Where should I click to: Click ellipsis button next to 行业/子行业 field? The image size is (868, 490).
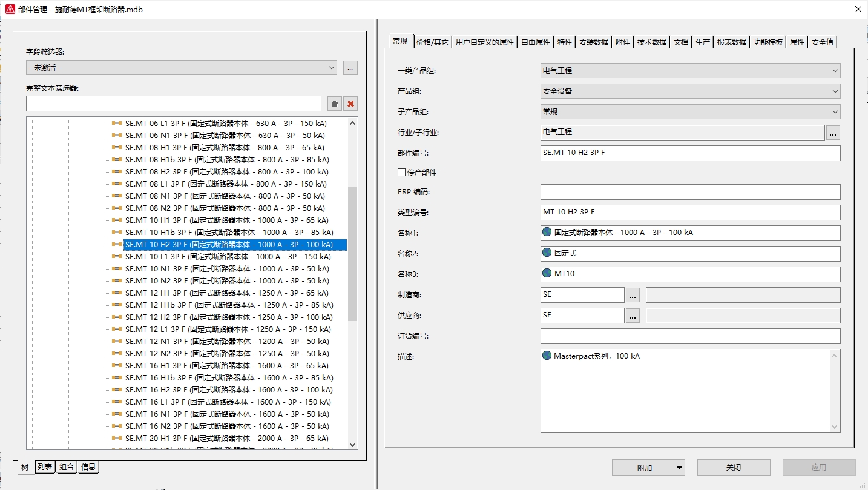click(x=833, y=133)
